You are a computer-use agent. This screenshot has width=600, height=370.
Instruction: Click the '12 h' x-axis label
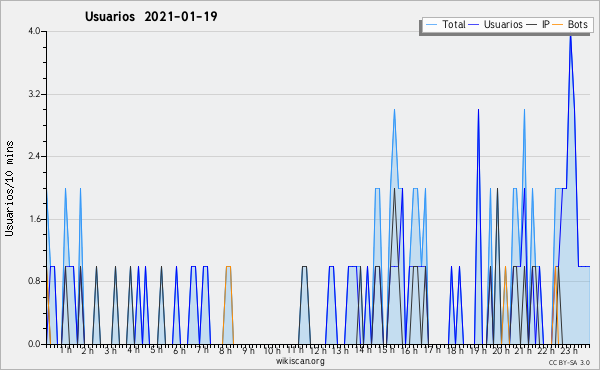click(318, 350)
